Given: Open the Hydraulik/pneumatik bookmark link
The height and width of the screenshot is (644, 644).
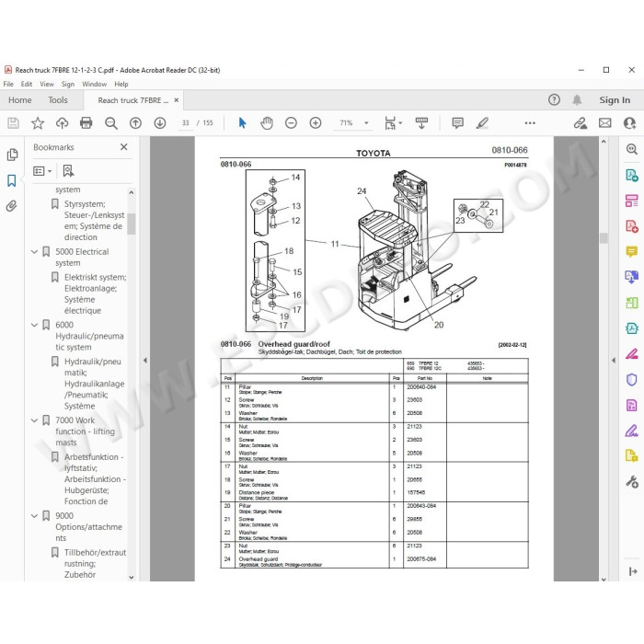Looking at the screenshot, I should 94,384.
